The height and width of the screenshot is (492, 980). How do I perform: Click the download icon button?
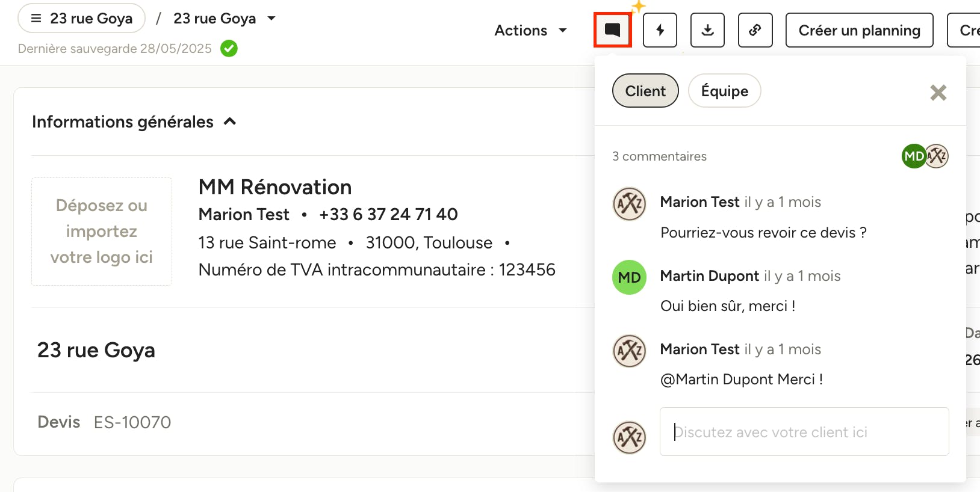pos(707,30)
